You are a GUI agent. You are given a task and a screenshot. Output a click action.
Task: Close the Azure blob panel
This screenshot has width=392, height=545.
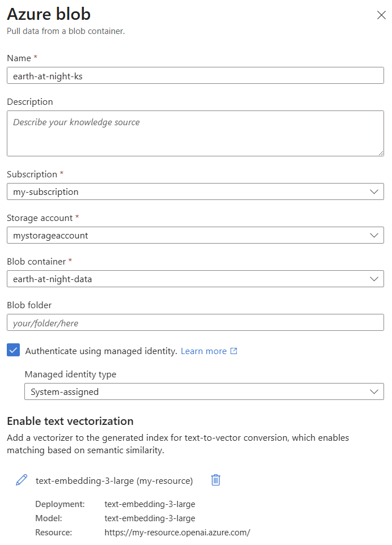tap(381, 15)
